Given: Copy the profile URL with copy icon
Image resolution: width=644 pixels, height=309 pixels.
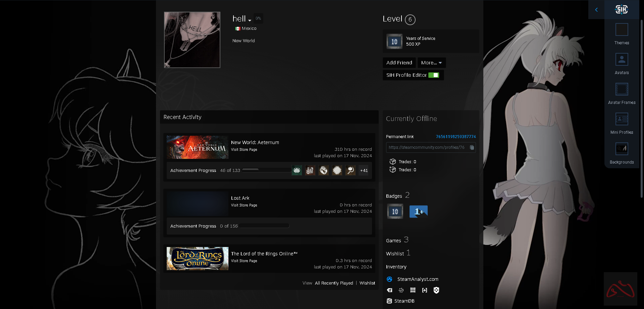Looking at the screenshot, I should [472, 147].
